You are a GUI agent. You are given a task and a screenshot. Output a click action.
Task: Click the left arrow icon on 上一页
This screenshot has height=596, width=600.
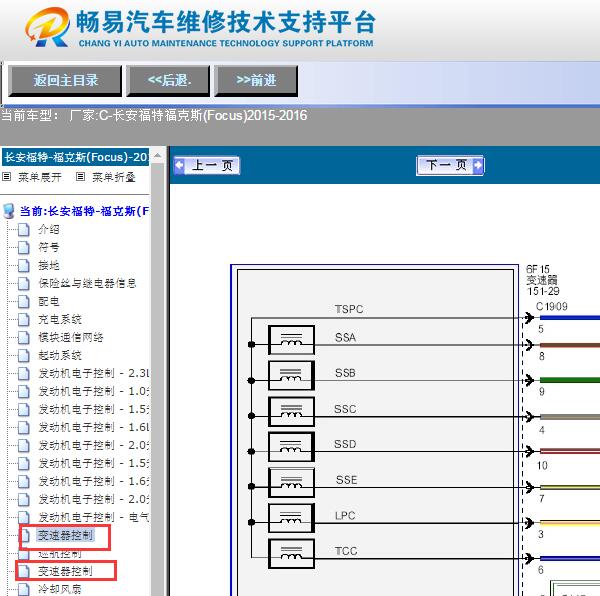click(x=179, y=166)
